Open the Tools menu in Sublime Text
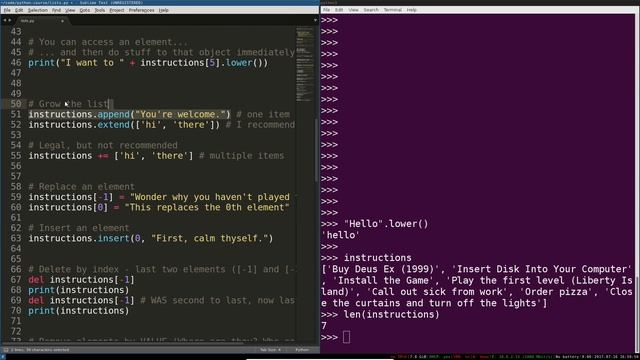This screenshot has width=640, height=360. [x=100, y=10]
